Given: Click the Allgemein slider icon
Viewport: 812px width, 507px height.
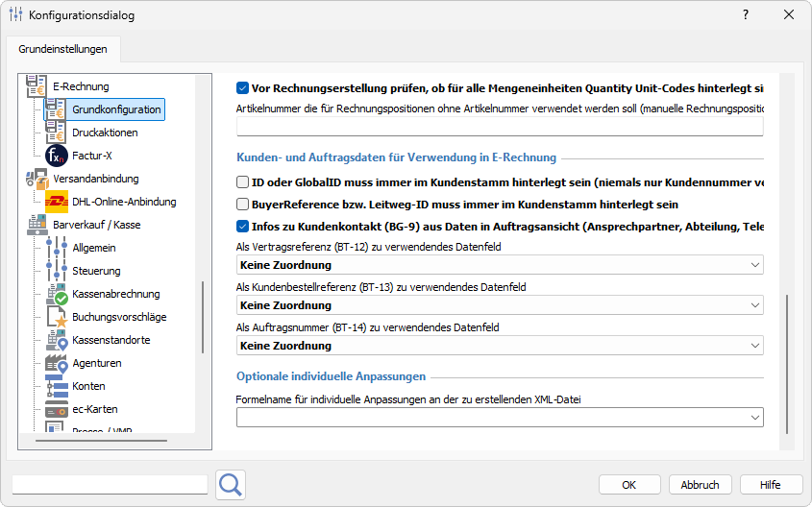Looking at the screenshot, I should [56, 248].
